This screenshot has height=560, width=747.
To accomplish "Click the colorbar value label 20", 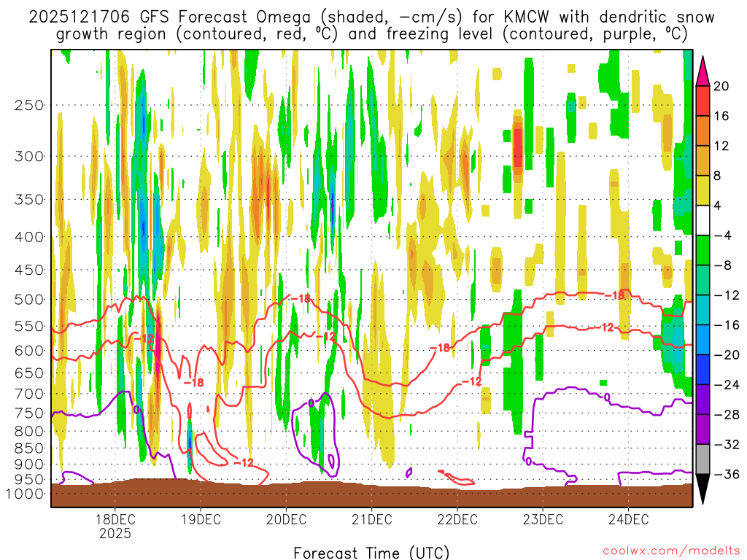I will coord(721,86).
